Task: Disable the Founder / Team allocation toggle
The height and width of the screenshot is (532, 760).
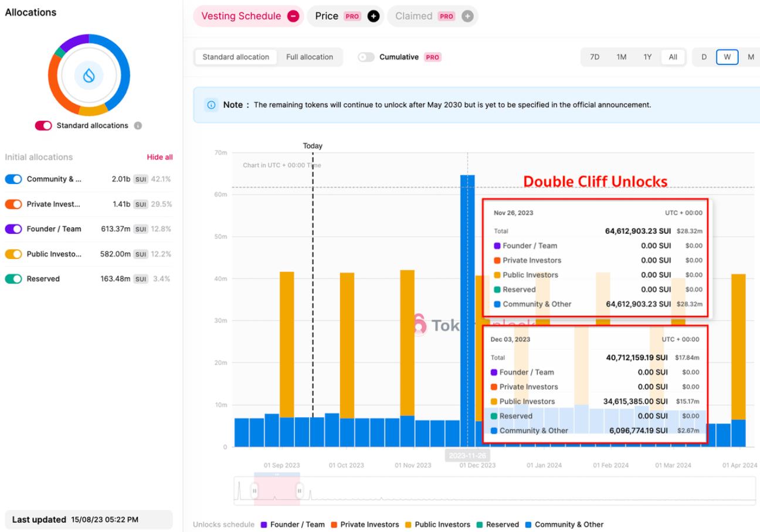Action: point(13,229)
